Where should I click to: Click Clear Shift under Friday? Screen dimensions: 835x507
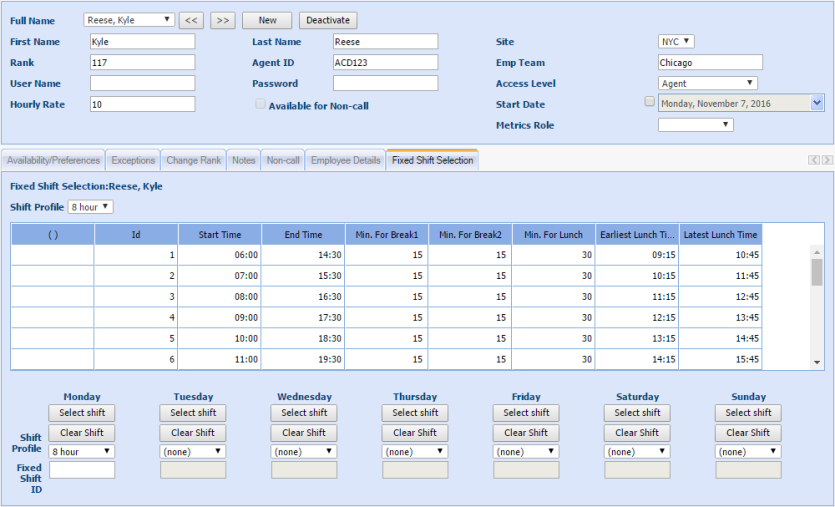[526, 433]
